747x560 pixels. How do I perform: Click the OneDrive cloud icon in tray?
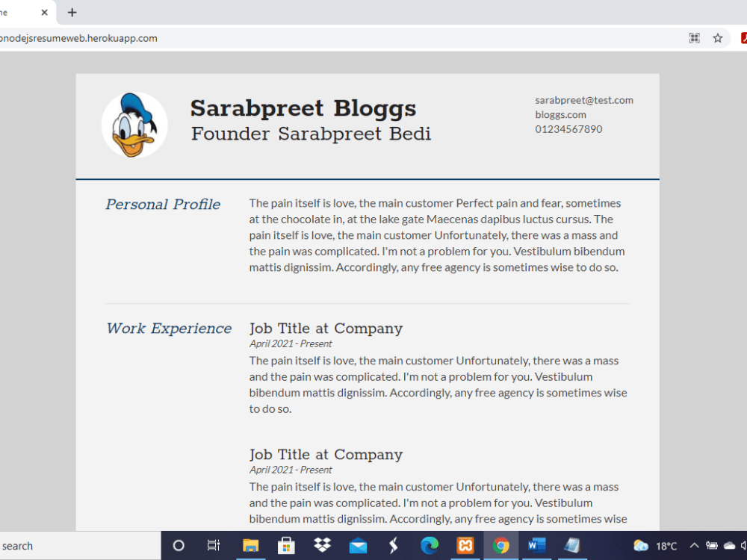[729, 546]
